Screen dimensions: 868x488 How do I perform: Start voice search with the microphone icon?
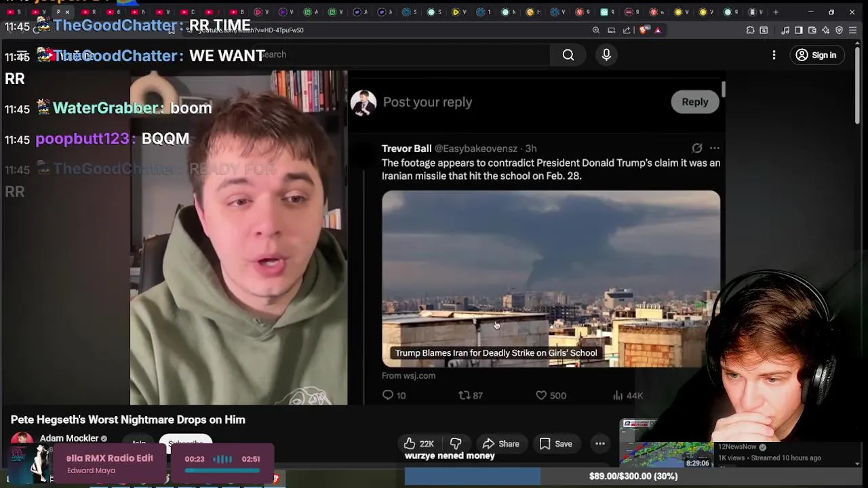(x=606, y=55)
